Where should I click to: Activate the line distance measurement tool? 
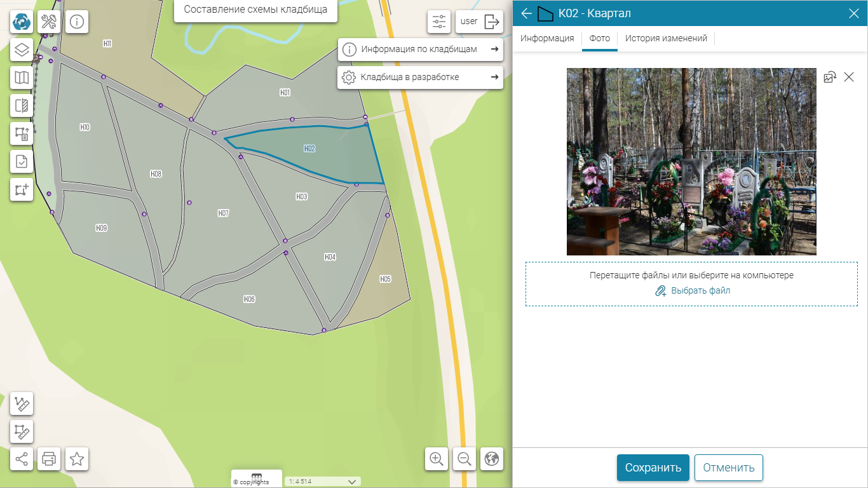point(22,403)
